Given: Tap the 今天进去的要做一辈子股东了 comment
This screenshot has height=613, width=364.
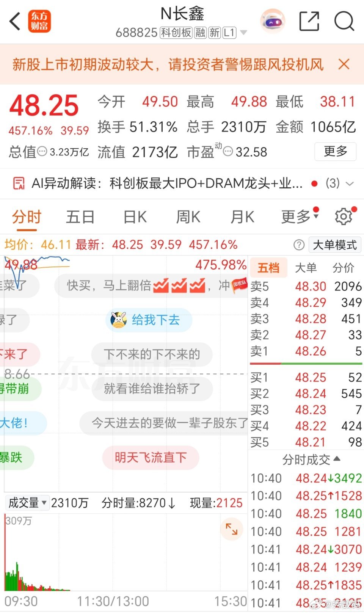Looking at the screenshot, I should pos(164,423).
